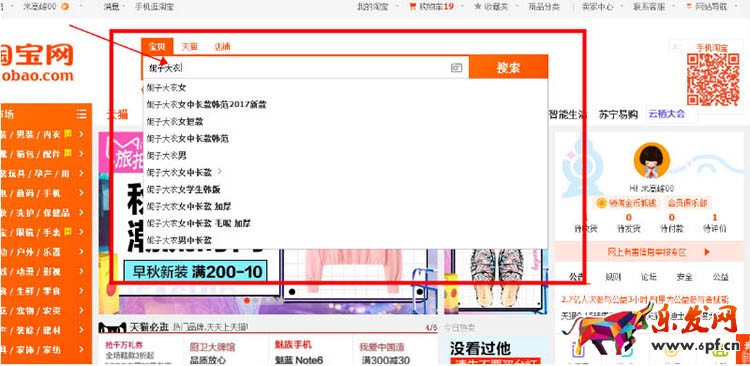This screenshot has height=366, width=750.
Task: Expand arrow next to 女中长款 suggestion
Action: (x=220, y=171)
